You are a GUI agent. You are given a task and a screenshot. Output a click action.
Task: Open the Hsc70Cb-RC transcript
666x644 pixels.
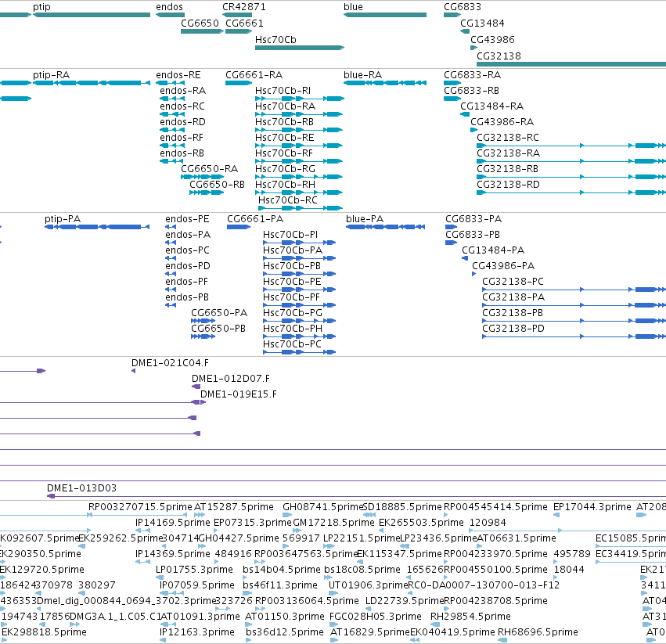pyautogui.click(x=301, y=208)
